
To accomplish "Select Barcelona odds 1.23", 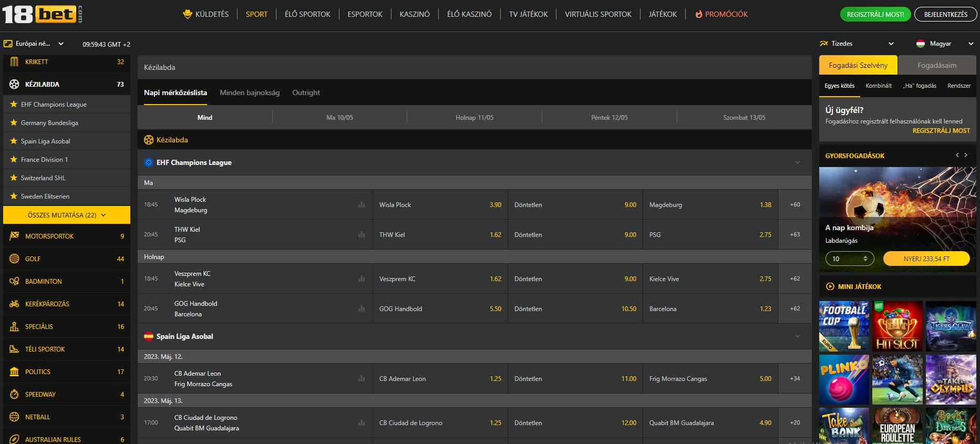I will [x=710, y=309].
